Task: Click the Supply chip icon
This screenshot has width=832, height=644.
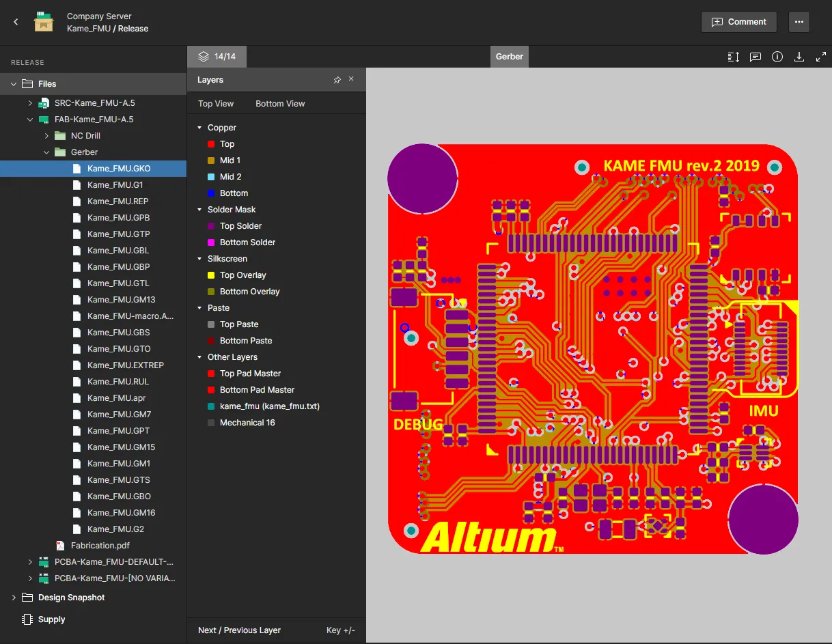Action: point(27,619)
